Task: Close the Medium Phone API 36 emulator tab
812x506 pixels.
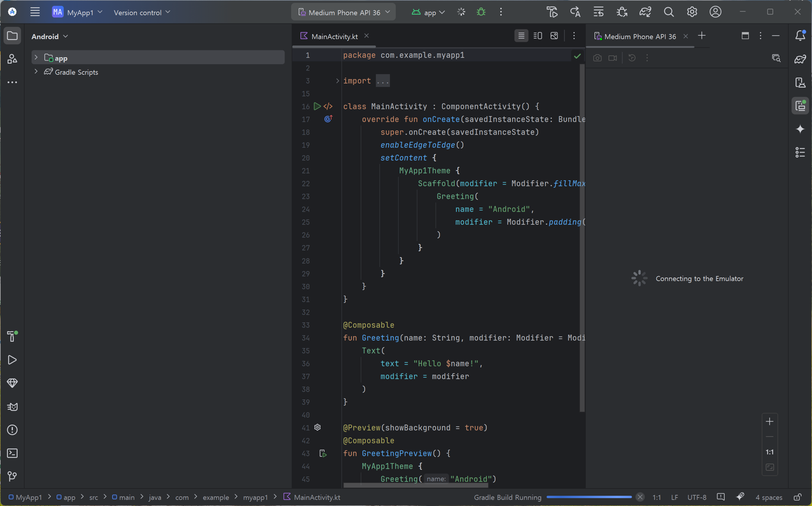Action: (686, 36)
